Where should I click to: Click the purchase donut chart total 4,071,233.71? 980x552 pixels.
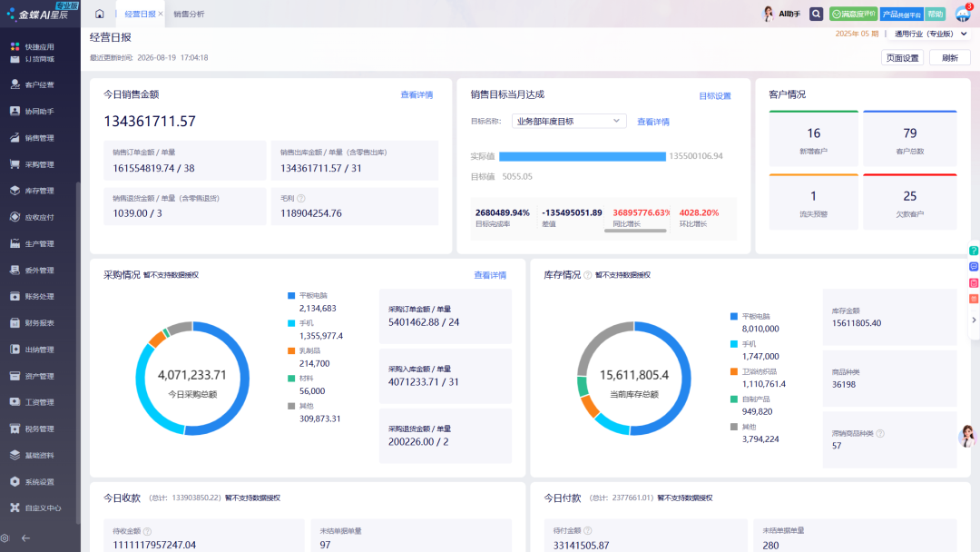point(191,375)
